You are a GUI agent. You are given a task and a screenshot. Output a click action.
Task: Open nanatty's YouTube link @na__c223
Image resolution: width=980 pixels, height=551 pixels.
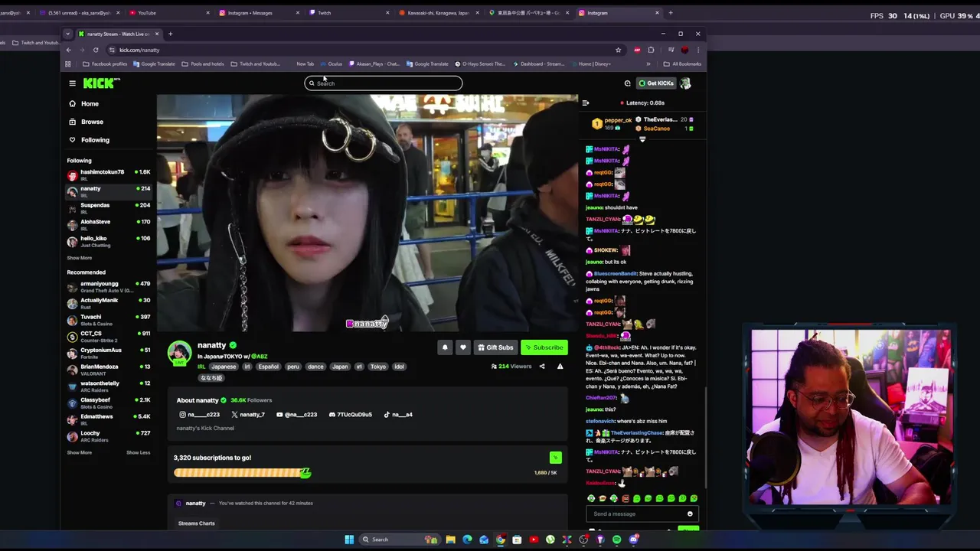point(296,415)
